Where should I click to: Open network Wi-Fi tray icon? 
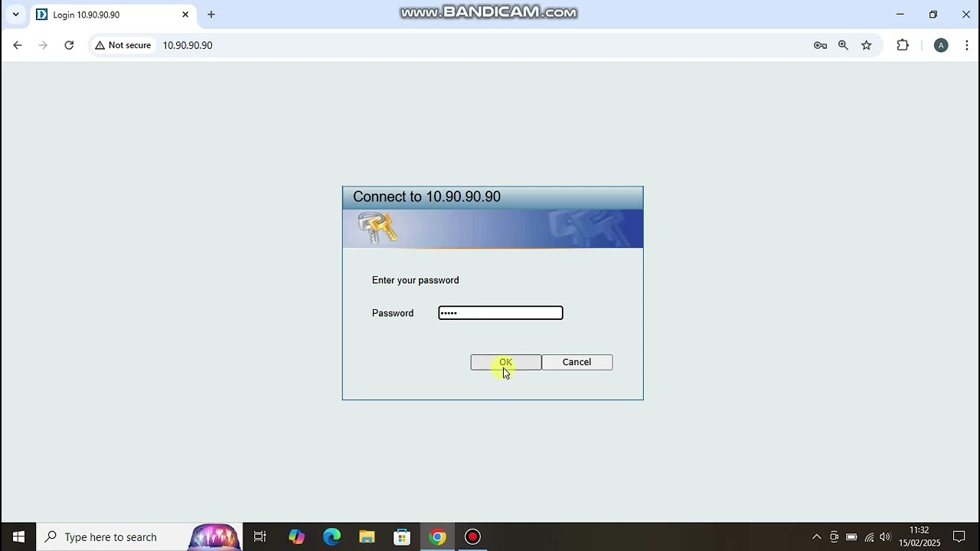click(869, 536)
